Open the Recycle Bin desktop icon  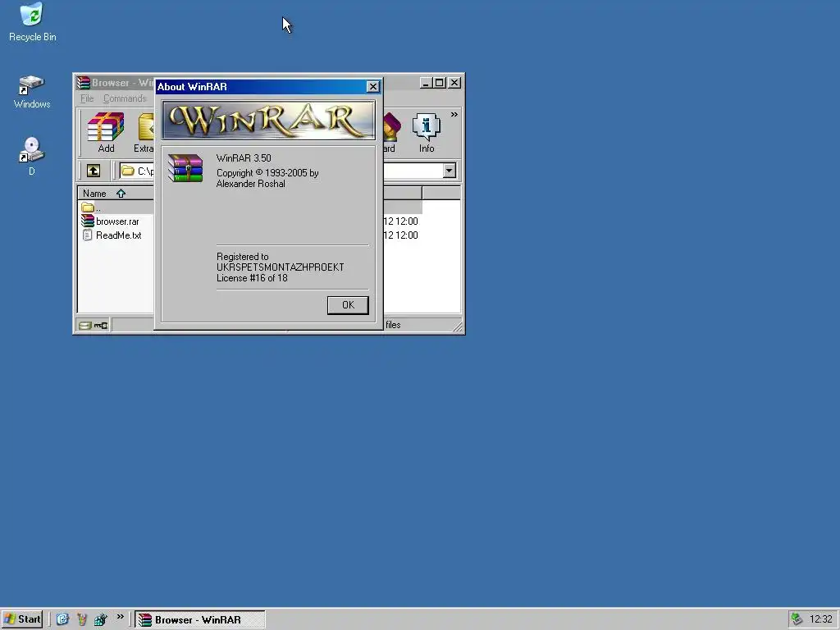click(32, 21)
